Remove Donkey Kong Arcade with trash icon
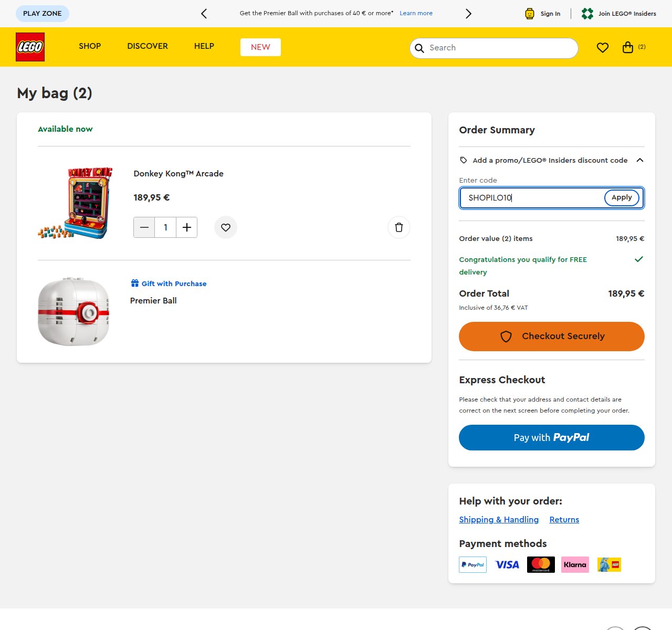The image size is (672, 630). point(399,227)
